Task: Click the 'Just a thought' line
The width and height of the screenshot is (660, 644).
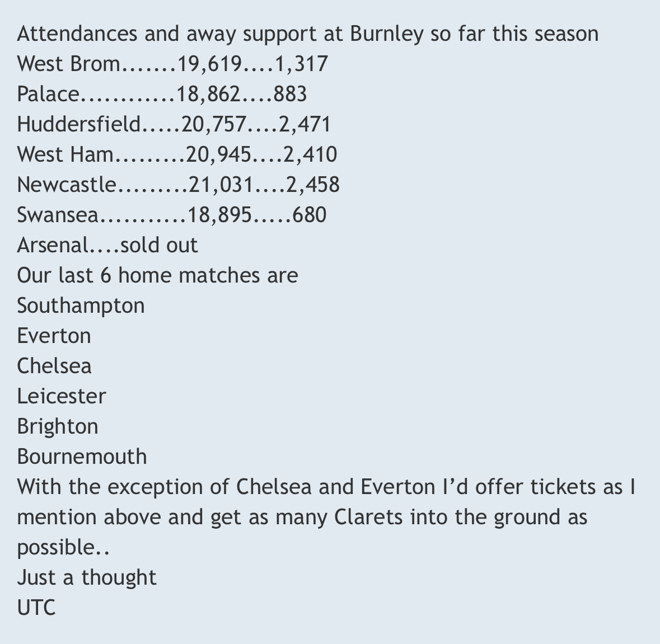Action: (87, 577)
